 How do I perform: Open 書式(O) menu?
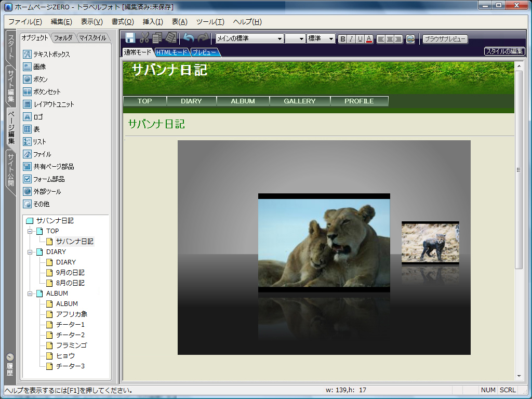point(123,22)
